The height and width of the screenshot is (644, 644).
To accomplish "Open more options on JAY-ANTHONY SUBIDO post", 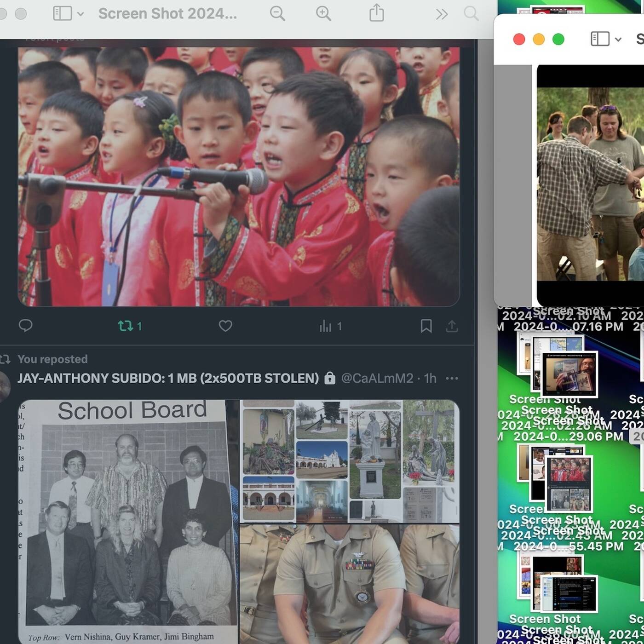I will 452,378.
